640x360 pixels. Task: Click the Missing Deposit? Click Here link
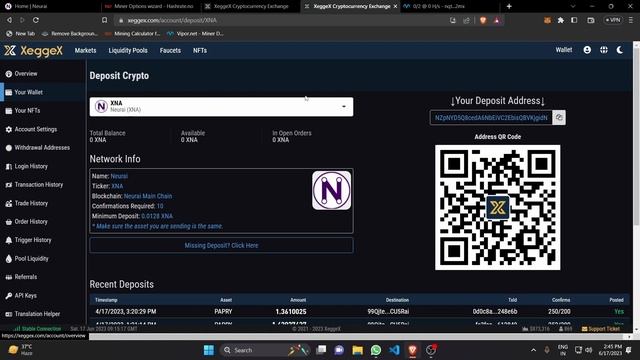221,245
